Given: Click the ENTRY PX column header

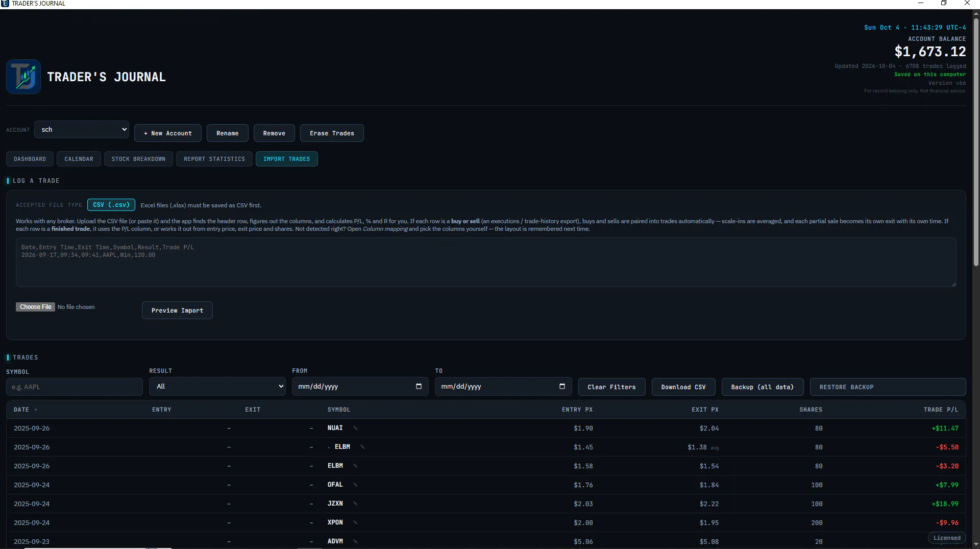Looking at the screenshot, I should (577, 410).
